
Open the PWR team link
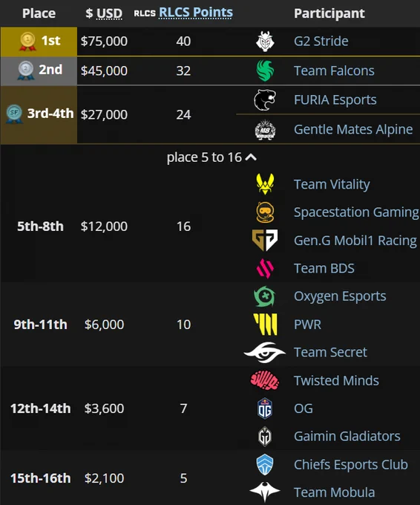pos(307,325)
